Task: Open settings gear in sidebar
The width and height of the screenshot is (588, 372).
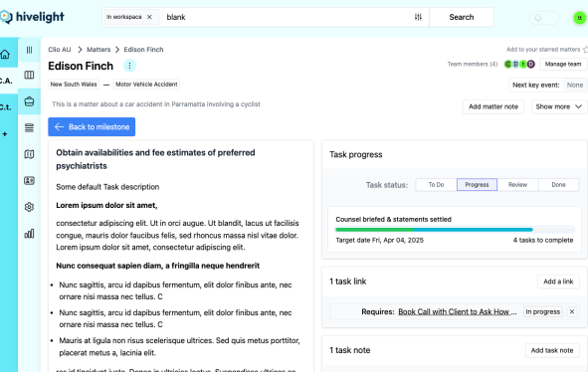Action: pyautogui.click(x=29, y=207)
